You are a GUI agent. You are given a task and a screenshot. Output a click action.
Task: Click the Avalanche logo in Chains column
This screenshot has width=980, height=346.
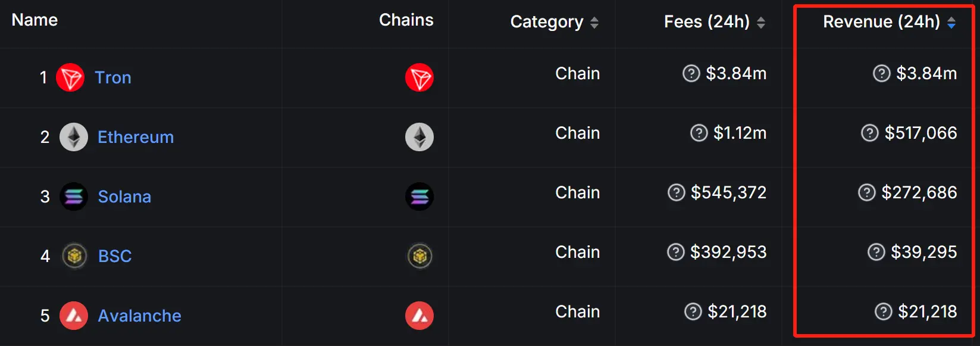pos(419,316)
